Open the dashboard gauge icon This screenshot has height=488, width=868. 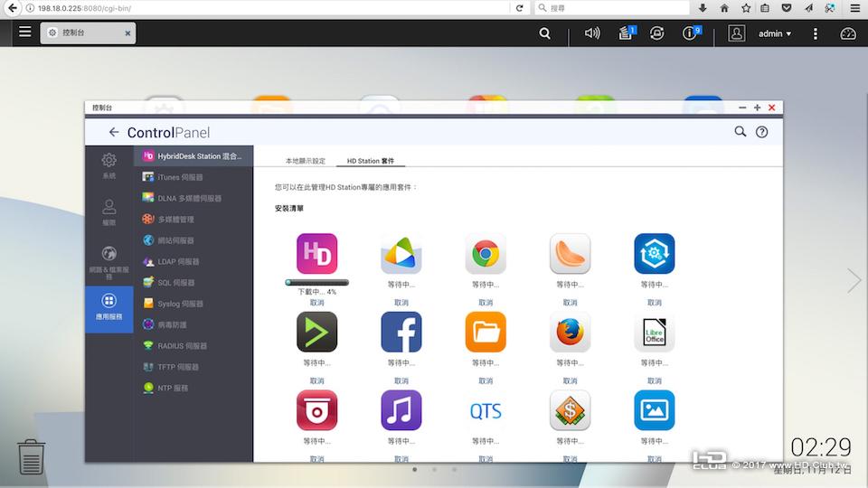[848, 33]
